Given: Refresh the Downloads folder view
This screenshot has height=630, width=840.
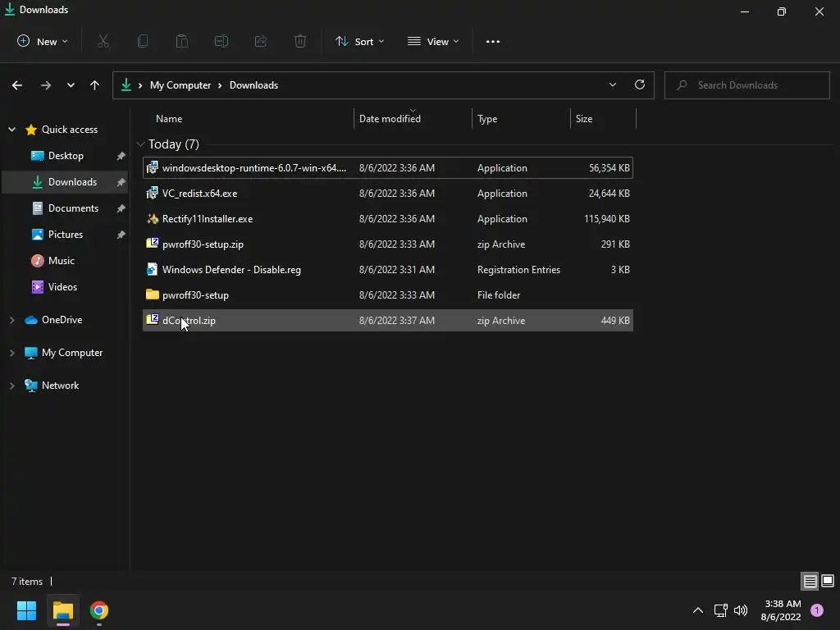Looking at the screenshot, I should [x=640, y=84].
